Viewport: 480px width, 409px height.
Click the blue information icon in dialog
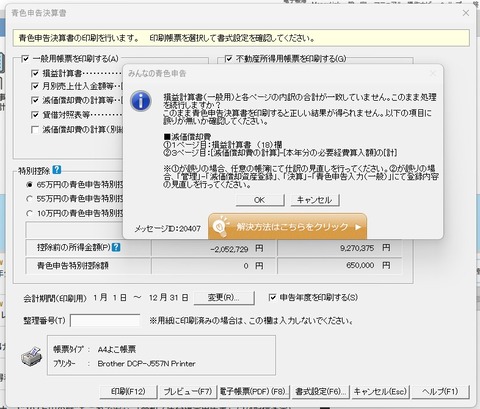(x=141, y=101)
